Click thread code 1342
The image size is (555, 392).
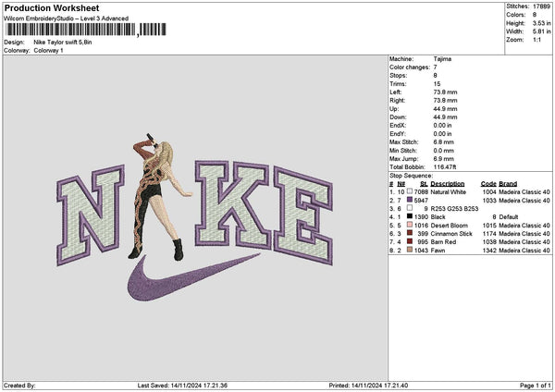[489, 251]
